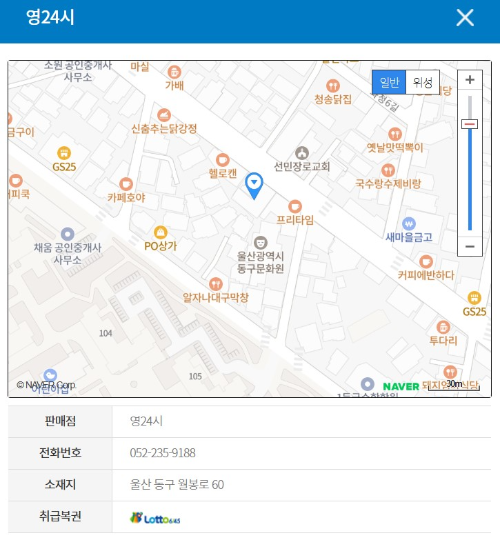Click the PO상가 shopping icon
Screen dimensions: 500x535
tap(160, 232)
